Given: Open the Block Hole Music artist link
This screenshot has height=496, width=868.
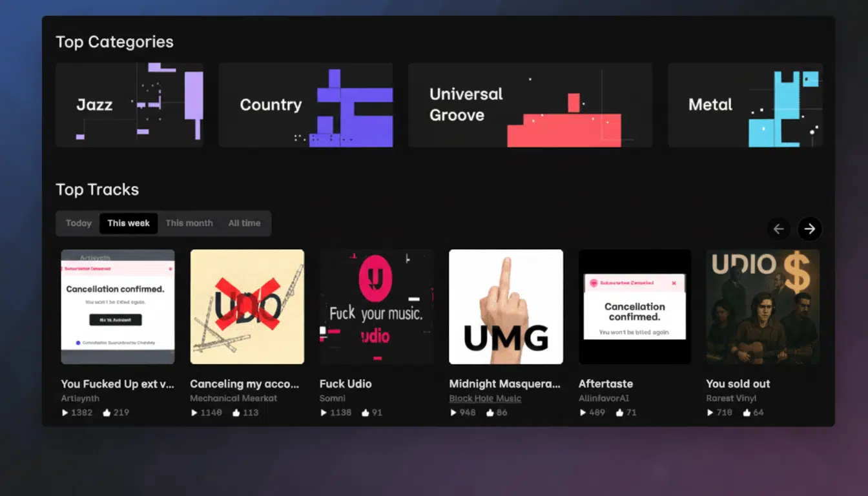Looking at the screenshot, I should pyautogui.click(x=485, y=398).
